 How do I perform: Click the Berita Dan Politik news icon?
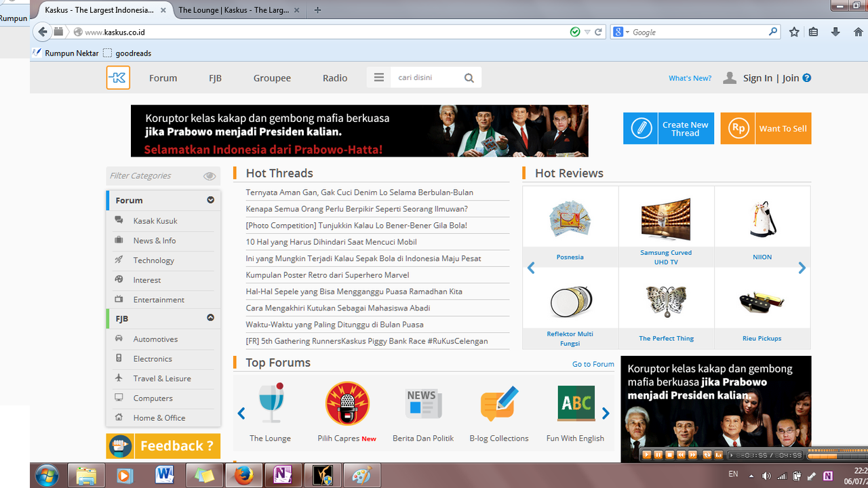[423, 404]
